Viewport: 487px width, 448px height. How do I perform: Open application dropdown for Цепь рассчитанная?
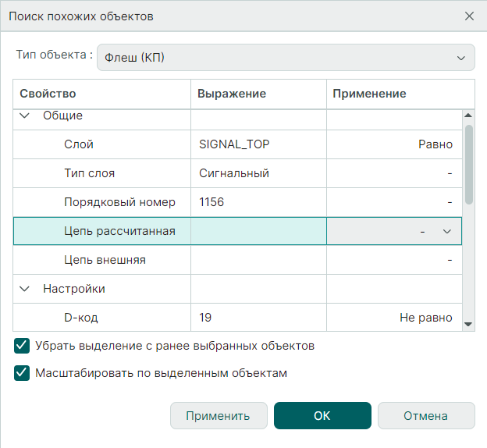(x=447, y=231)
